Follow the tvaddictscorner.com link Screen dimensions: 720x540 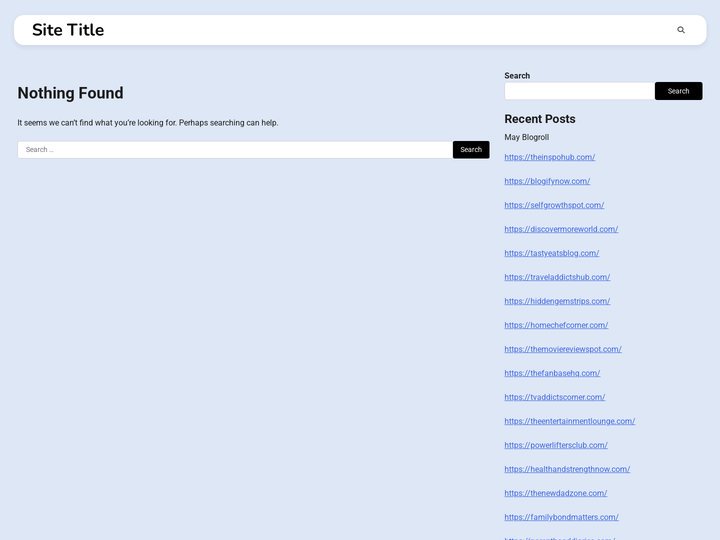coord(555,397)
